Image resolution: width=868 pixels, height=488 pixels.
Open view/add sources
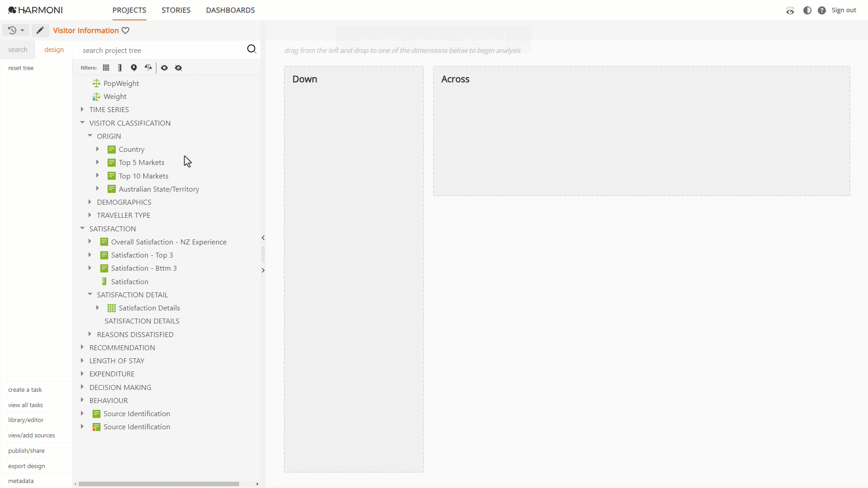[x=31, y=436]
